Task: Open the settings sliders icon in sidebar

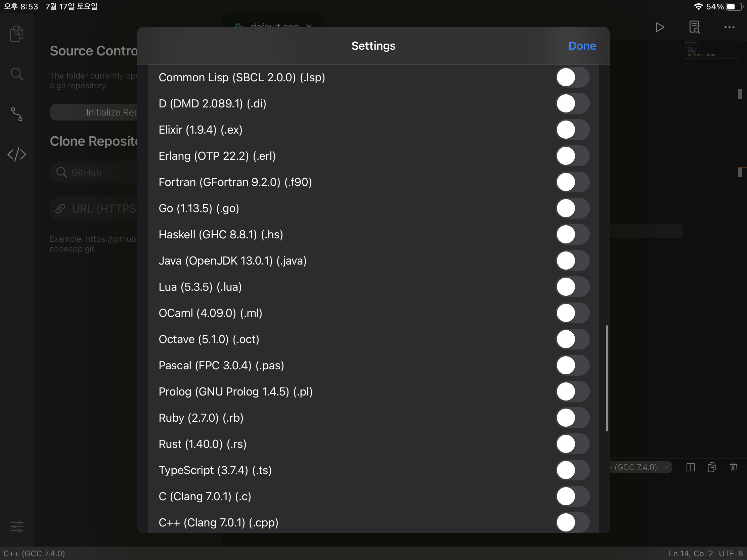Action: (16, 526)
